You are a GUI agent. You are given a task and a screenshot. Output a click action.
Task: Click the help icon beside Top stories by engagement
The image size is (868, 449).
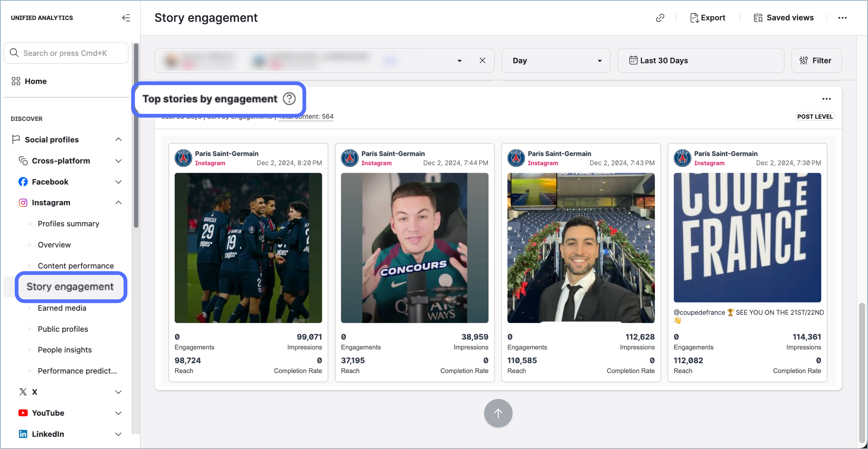coord(289,99)
